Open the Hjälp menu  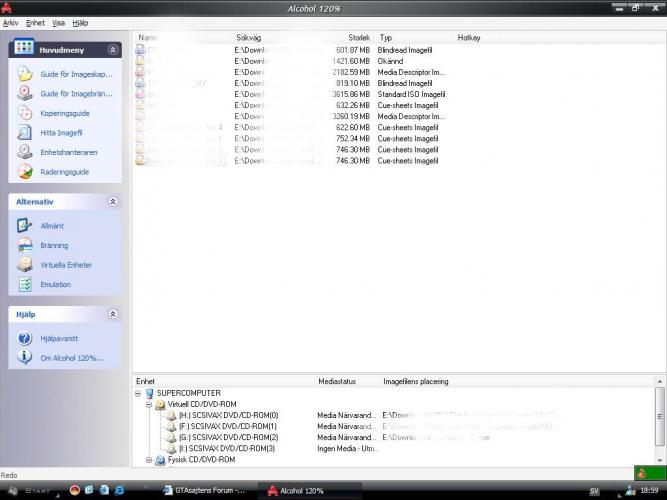pos(80,23)
